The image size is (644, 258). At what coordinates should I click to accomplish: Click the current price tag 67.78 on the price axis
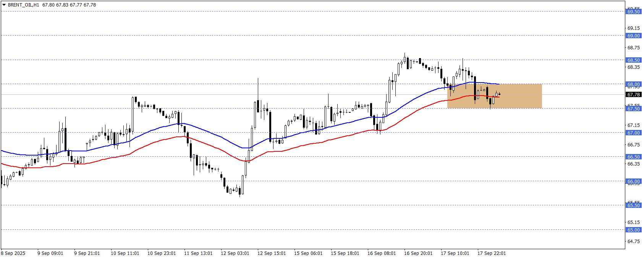coord(633,94)
